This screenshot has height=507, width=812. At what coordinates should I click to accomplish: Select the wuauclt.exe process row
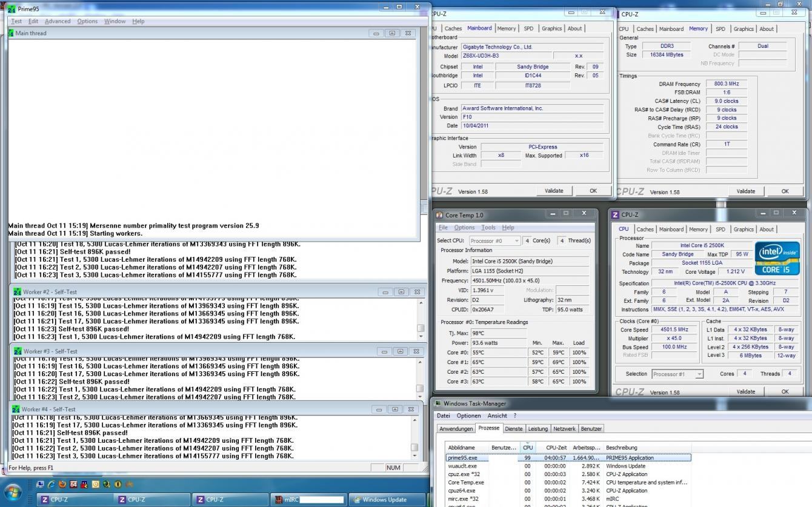568,466
